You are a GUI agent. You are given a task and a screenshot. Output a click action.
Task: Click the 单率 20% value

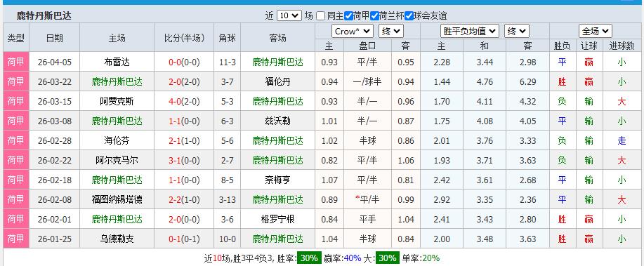coord(431,258)
